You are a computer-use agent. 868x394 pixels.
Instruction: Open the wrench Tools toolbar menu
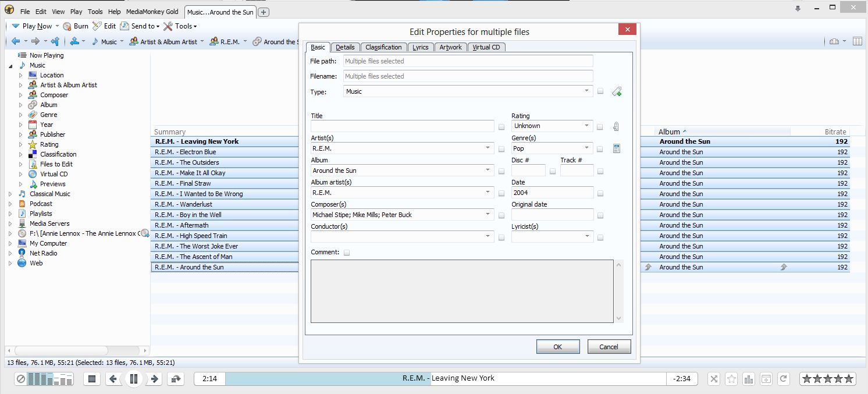[x=180, y=26]
